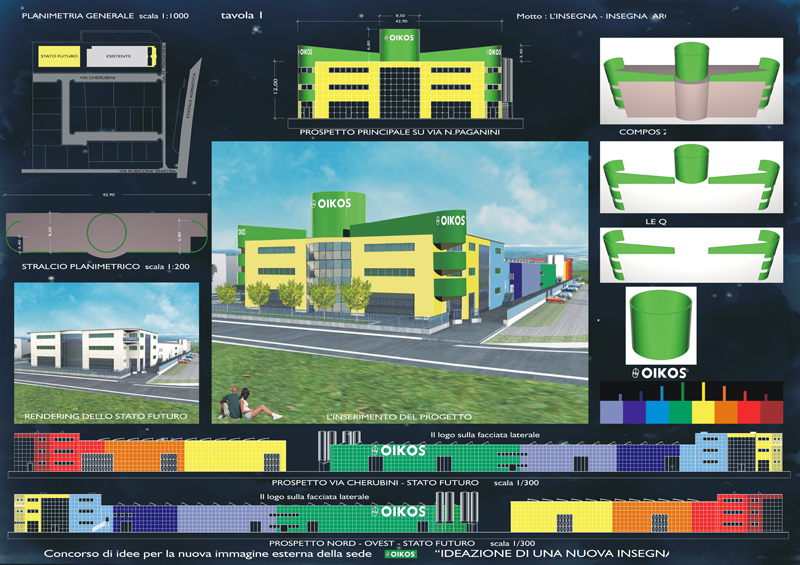
Task: Select the standalone green cylinder image
Action: pyautogui.click(x=661, y=325)
